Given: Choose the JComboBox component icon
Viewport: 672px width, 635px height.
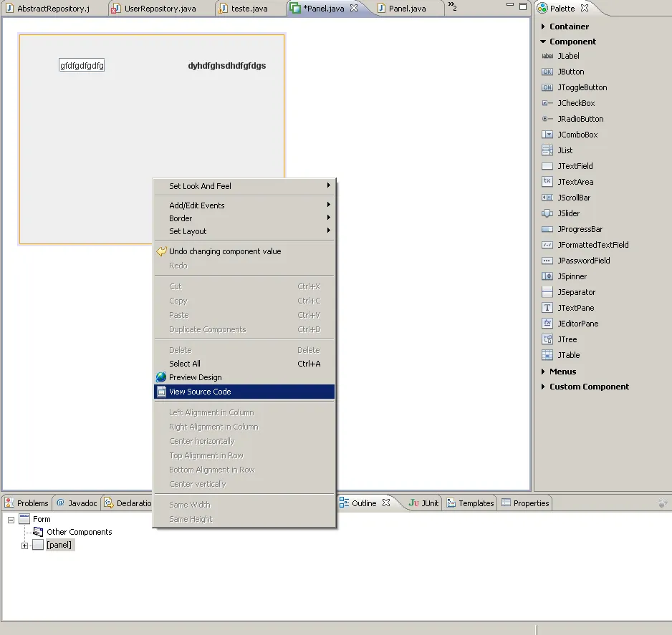Looking at the screenshot, I should tap(547, 135).
